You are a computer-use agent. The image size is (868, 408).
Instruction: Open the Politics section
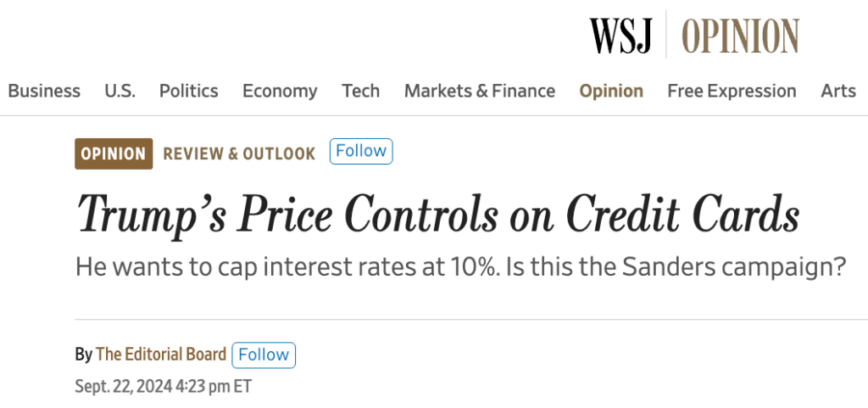pos(188,91)
